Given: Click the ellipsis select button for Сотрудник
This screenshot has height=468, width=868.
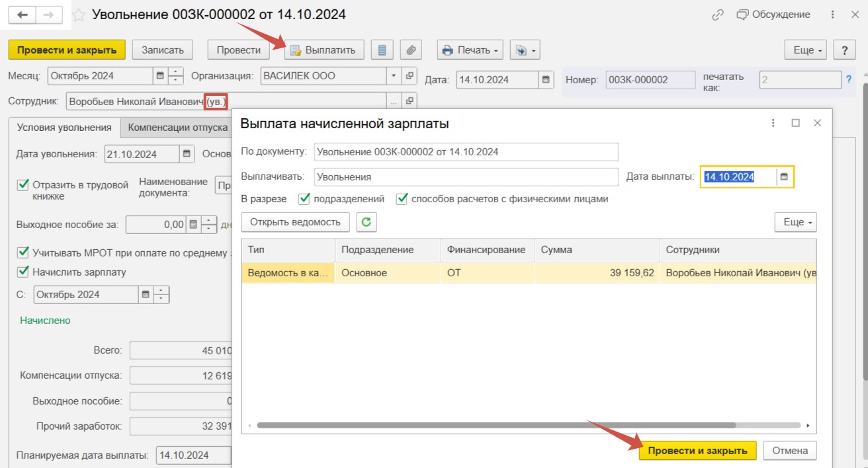Looking at the screenshot, I should click(x=394, y=101).
